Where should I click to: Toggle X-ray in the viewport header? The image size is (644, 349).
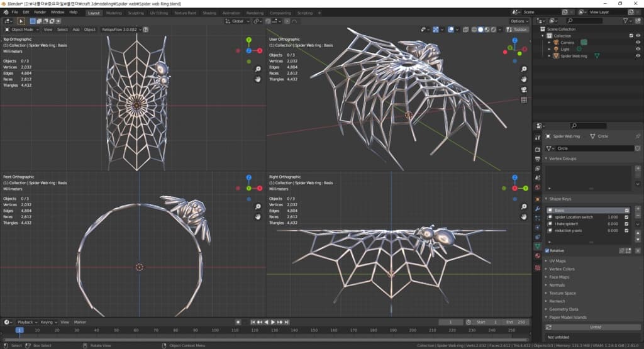[x=465, y=30]
